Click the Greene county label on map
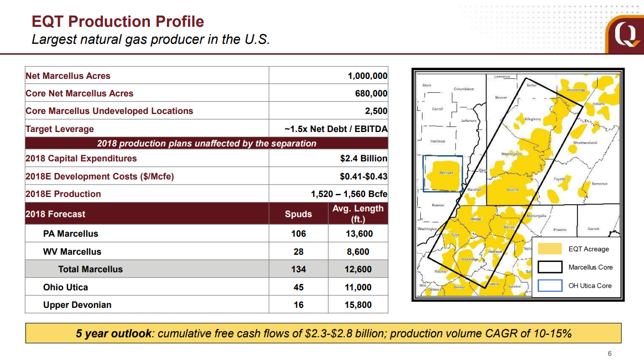 click(x=513, y=190)
